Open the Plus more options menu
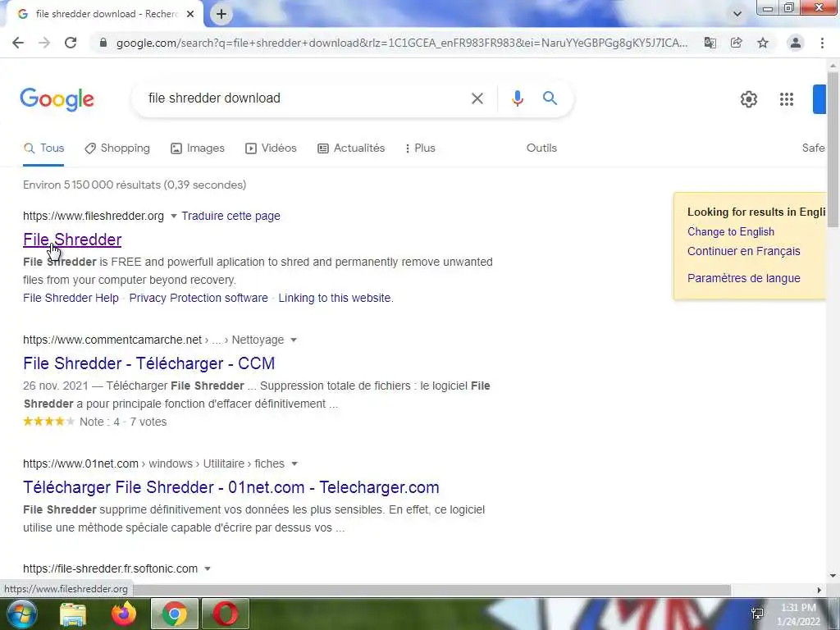 point(420,148)
